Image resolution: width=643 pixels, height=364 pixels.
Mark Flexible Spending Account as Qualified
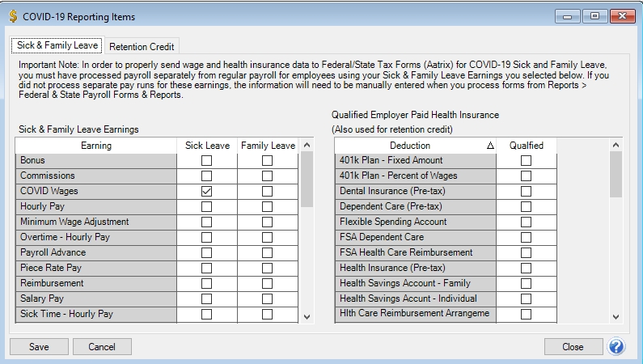pyautogui.click(x=527, y=222)
